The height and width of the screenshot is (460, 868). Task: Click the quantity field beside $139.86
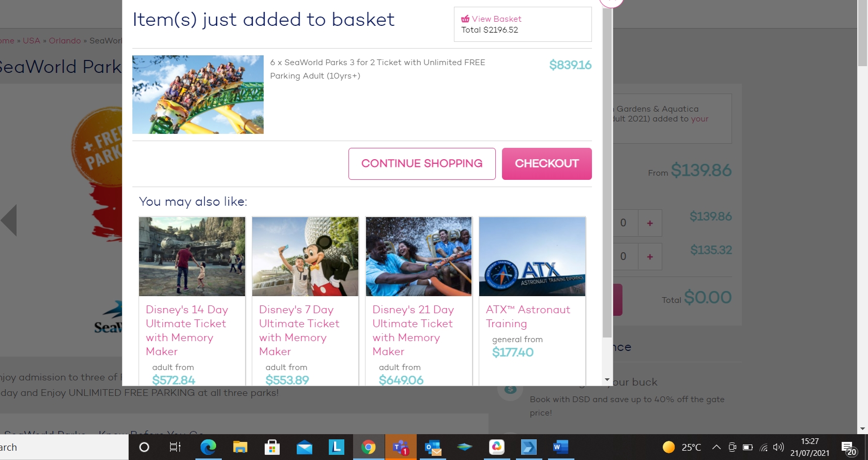pyautogui.click(x=623, y=223)
